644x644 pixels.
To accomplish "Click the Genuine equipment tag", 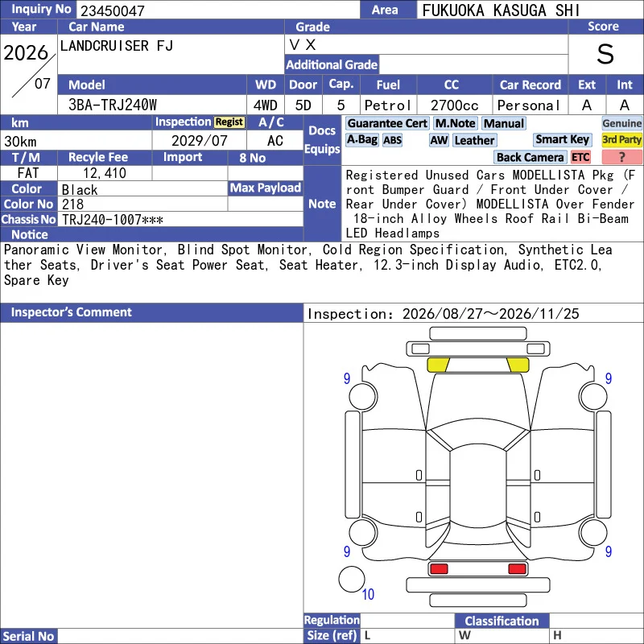I will click(621, 123).
